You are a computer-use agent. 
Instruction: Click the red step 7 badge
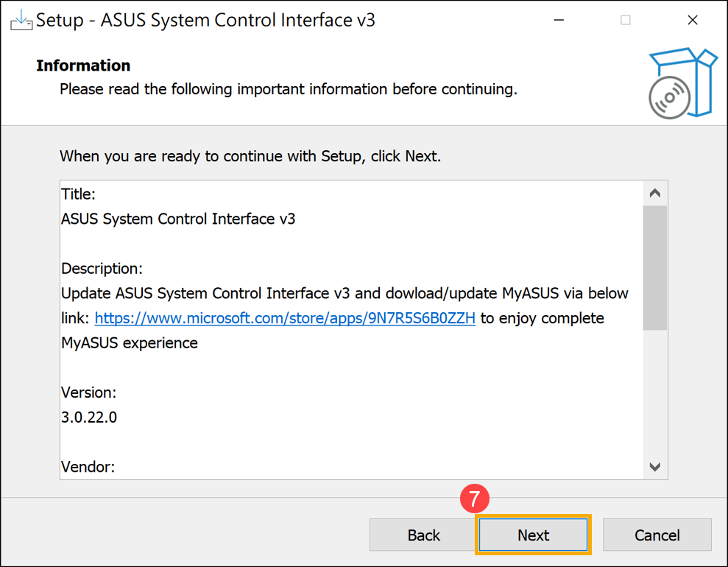point(474,499)
